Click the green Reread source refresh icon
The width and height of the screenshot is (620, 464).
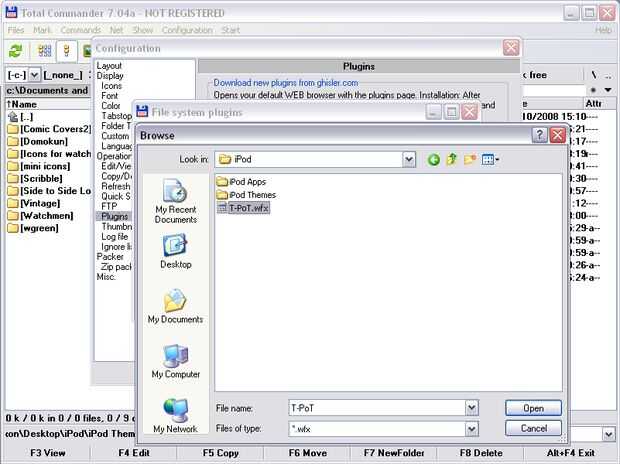[x=16, y=51]
